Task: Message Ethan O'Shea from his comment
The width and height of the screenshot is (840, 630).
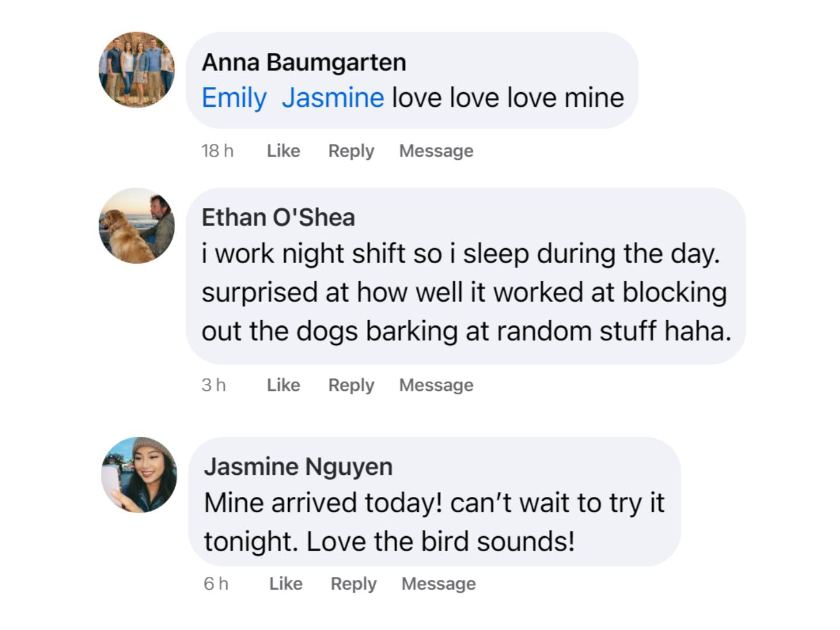Action: (x=436, y=385)
